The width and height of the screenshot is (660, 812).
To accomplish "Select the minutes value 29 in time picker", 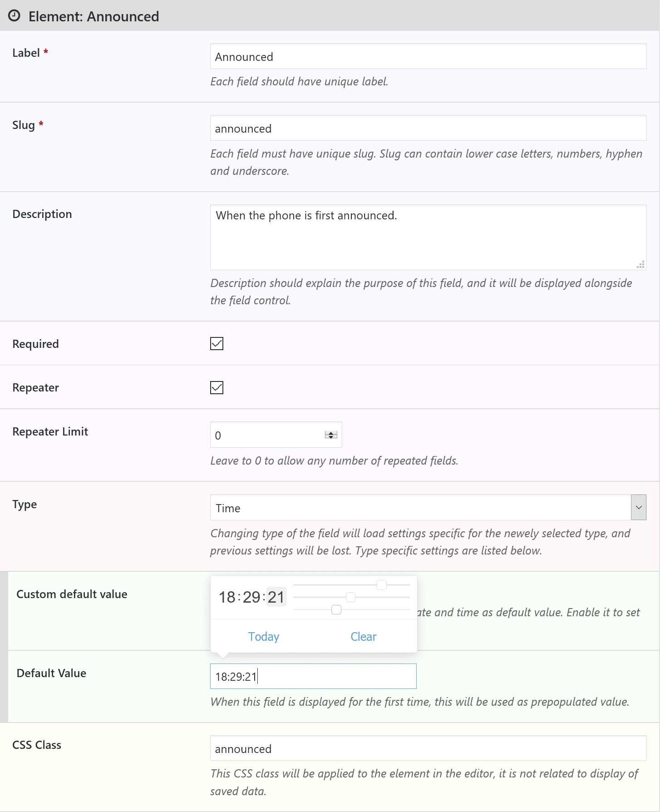I will tap(251, 597).
